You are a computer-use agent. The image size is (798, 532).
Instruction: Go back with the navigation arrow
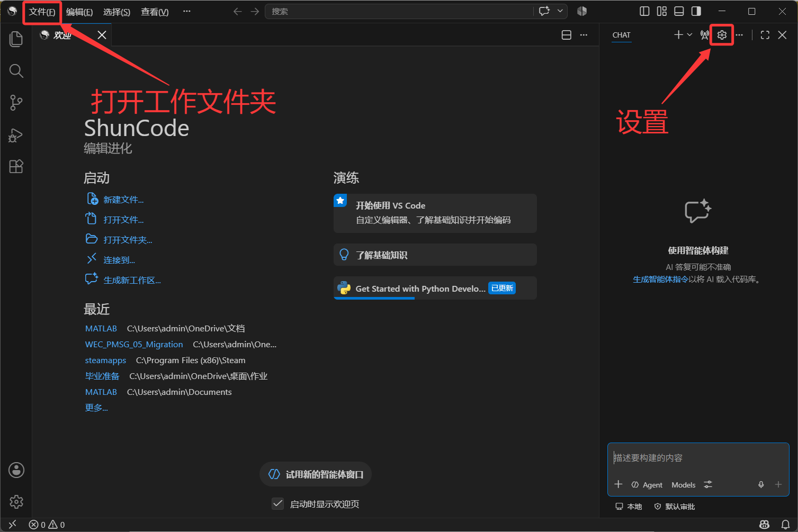pos(238,12)
